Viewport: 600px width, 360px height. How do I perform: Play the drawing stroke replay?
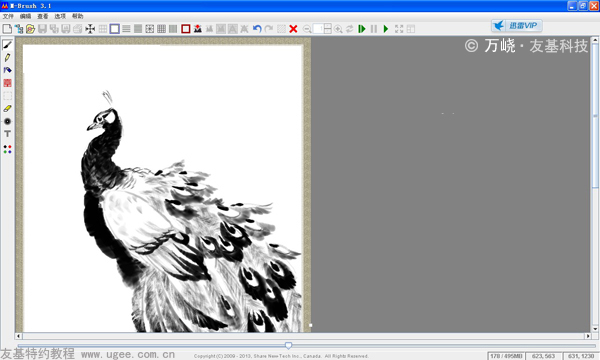point(386,29)
